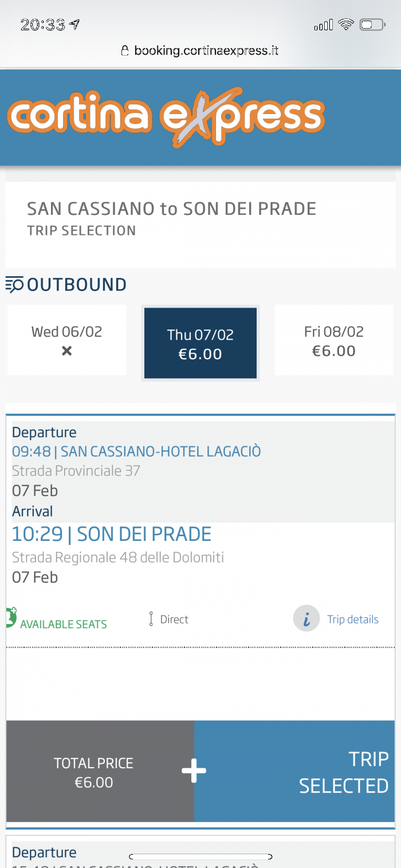Select the Fri 08/02 date tab
This screenshot has height=868, width=401.
click(x=334, y=340)
